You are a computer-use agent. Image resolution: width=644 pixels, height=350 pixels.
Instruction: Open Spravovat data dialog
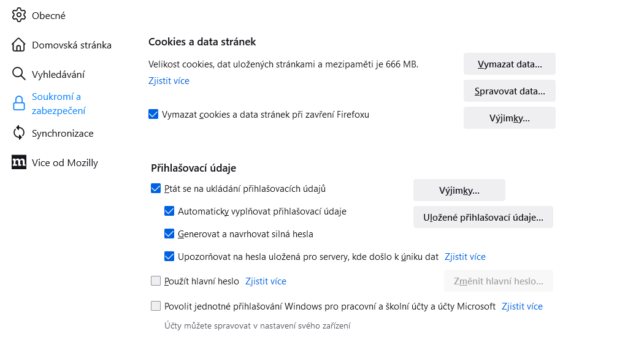(509, 91)
